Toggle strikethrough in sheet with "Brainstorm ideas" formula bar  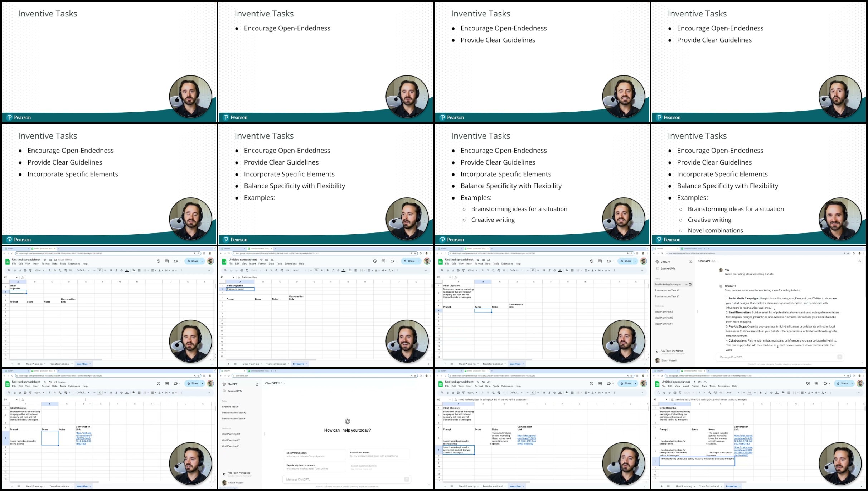[x=338, y=270]
